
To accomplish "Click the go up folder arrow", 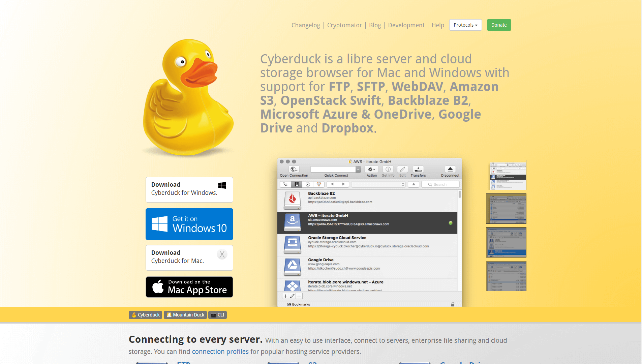I will (414, 184).
